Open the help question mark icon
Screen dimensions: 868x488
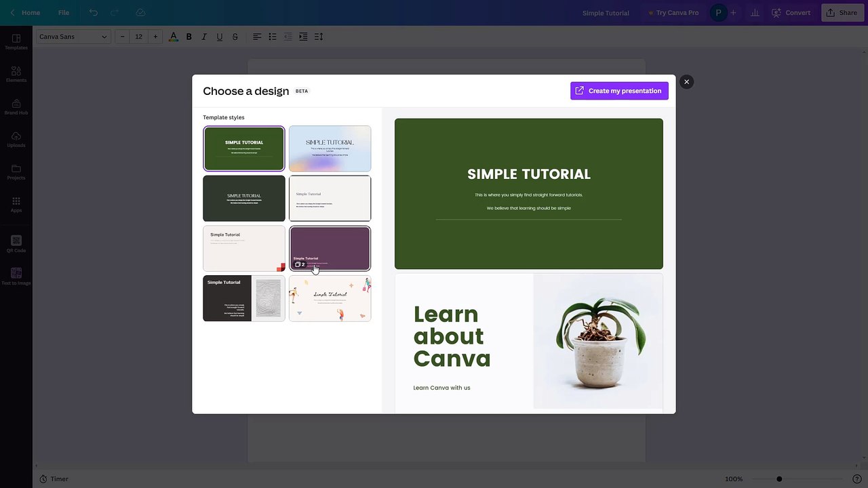(x=856, y=479)
